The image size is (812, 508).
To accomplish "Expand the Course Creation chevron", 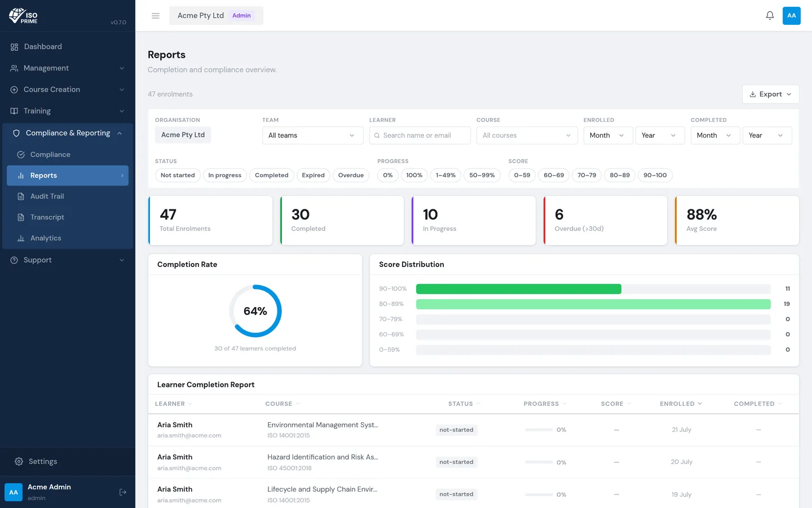I will tap(122, 90).
